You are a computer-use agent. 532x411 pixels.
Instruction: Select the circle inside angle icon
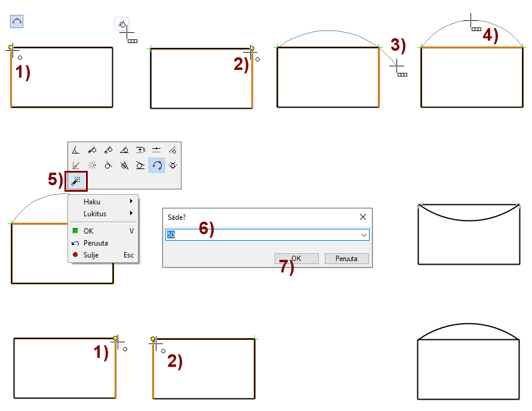coord(124,150)
